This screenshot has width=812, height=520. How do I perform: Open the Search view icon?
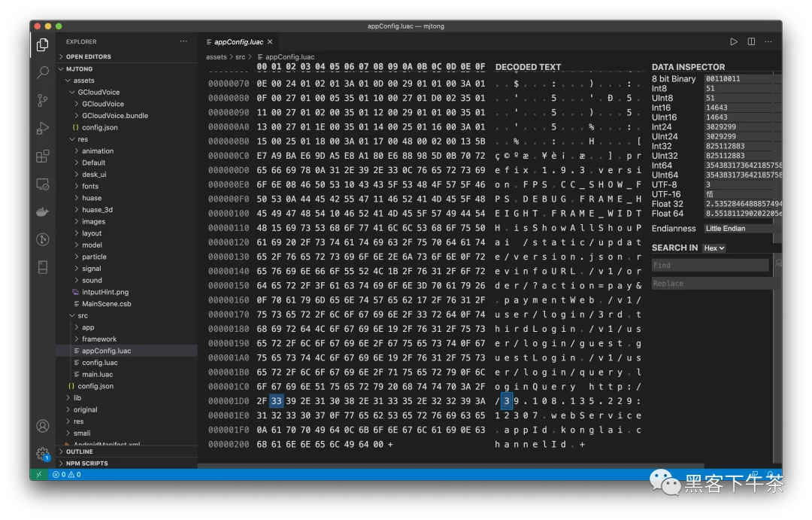click(x=43, y=72)
